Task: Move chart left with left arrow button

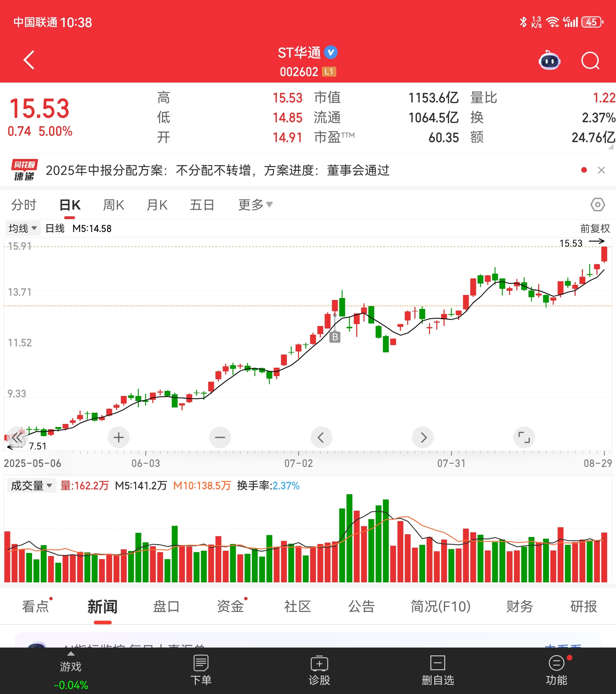Action: tap(321, 437)
